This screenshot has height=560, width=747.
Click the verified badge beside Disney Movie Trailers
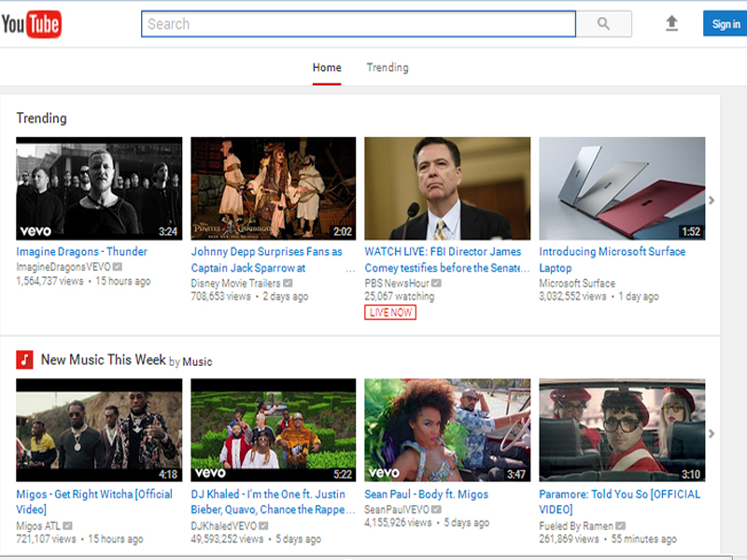point(288,284)
